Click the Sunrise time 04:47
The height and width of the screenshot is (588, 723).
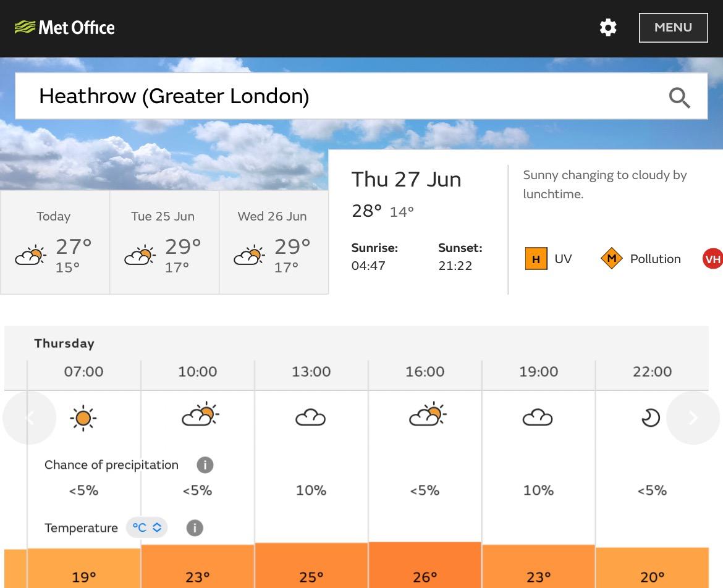tap(368, 266)
